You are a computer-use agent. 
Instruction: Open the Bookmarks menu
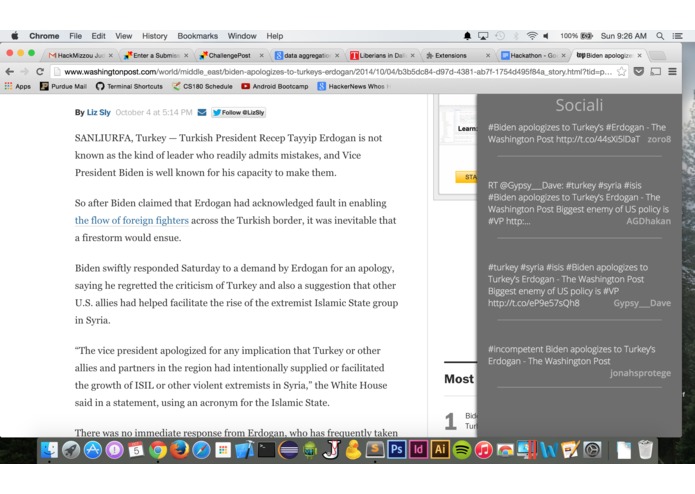pos(198,36)
